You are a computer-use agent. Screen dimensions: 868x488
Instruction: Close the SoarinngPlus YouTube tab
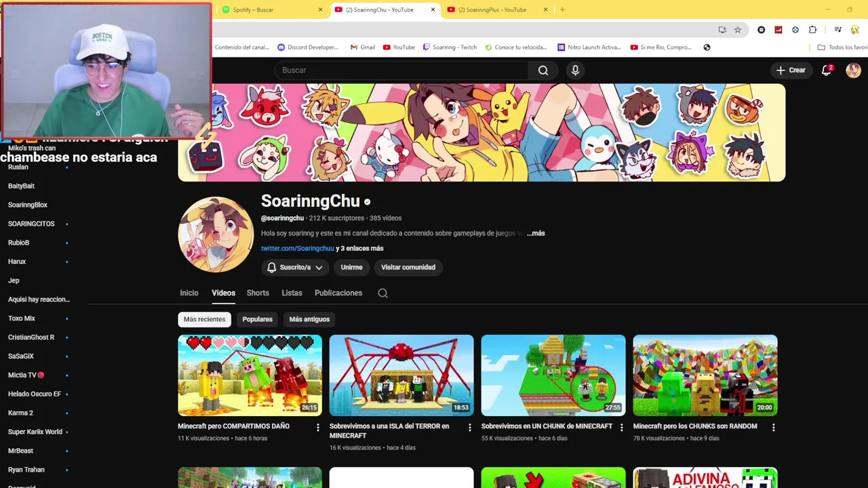click(545, 9)
